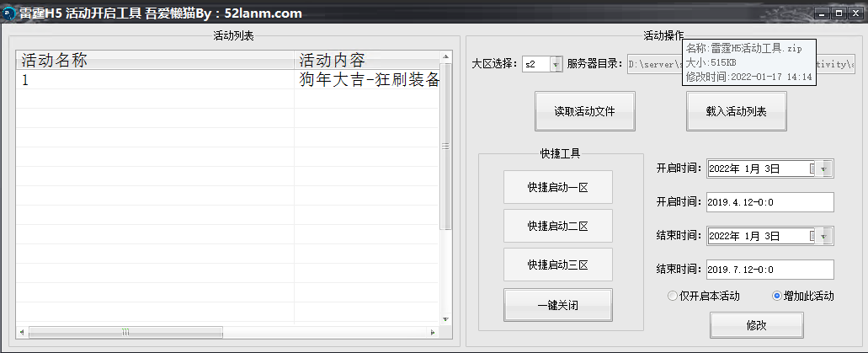The image size is (868, 353).
Task: Select the 增加此活动 radio option
Action: 776,296
